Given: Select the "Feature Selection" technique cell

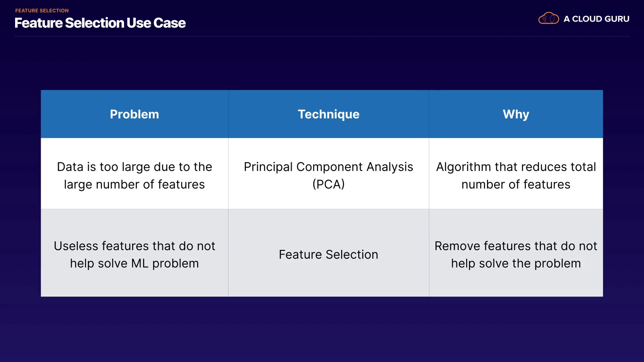Looking at the screenshot, I should click(328, 255).
